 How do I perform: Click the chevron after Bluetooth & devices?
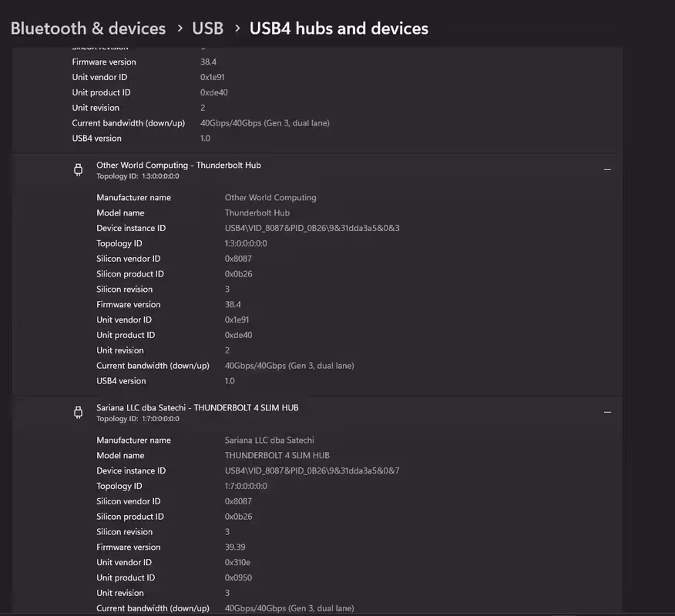pos(180,28)
